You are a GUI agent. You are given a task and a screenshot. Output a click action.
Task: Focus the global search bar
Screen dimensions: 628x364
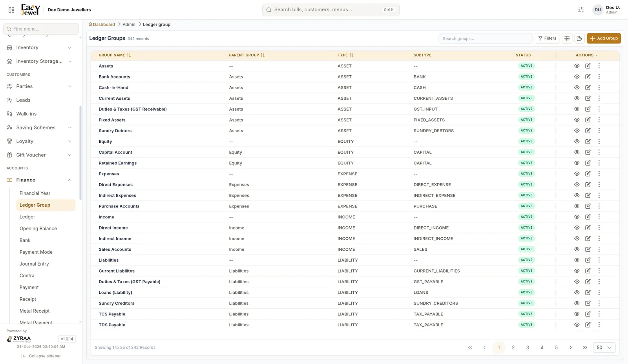[x=331, y=10]
